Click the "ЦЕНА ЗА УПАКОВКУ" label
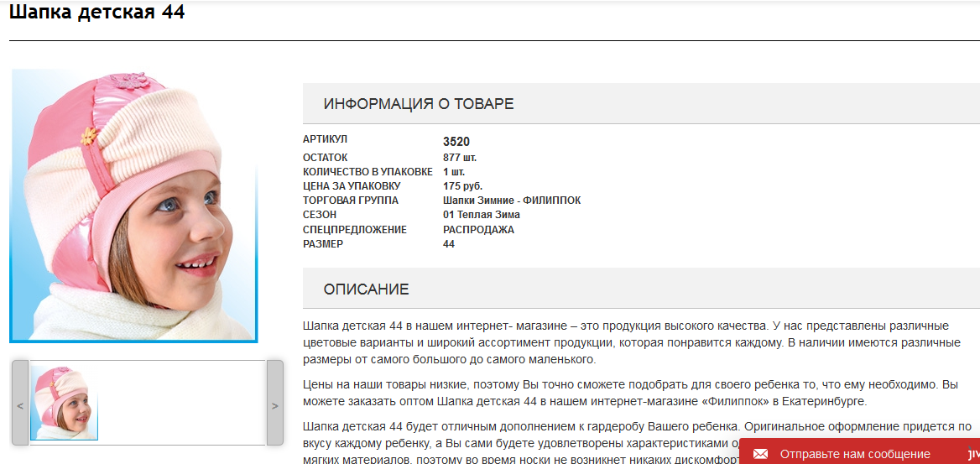 tap(352, 186)
